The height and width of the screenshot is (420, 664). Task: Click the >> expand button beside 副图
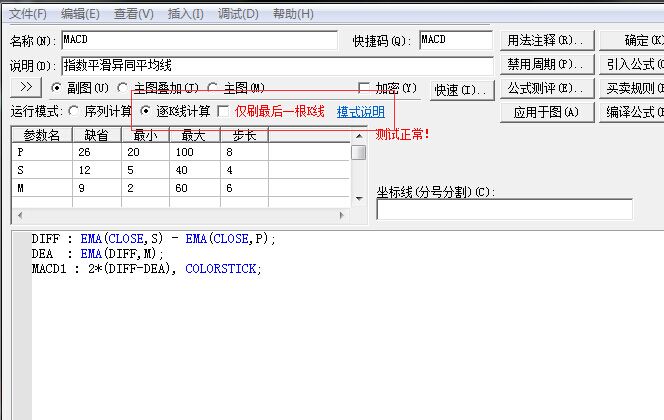click(x=27, y=88)
